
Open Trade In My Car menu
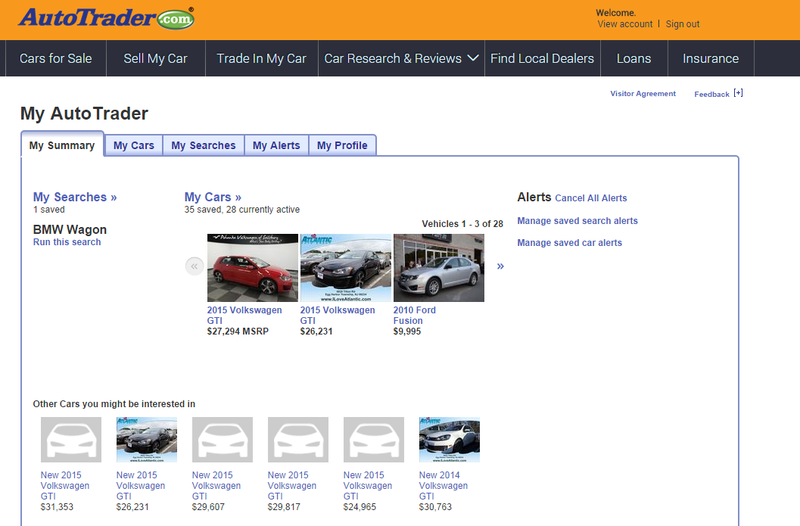262,59
